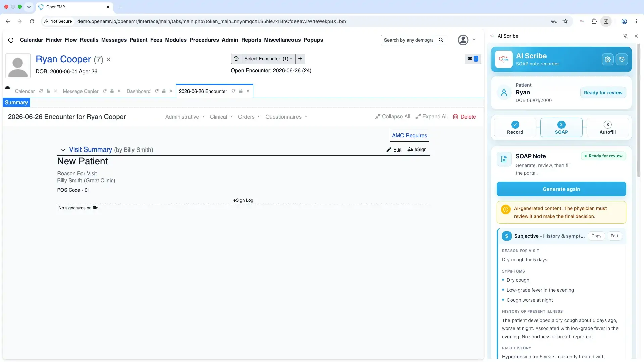Screen dimensions: 644x362
Task: Click the patient avatar icon in AI Scribe
Action: 504,93
